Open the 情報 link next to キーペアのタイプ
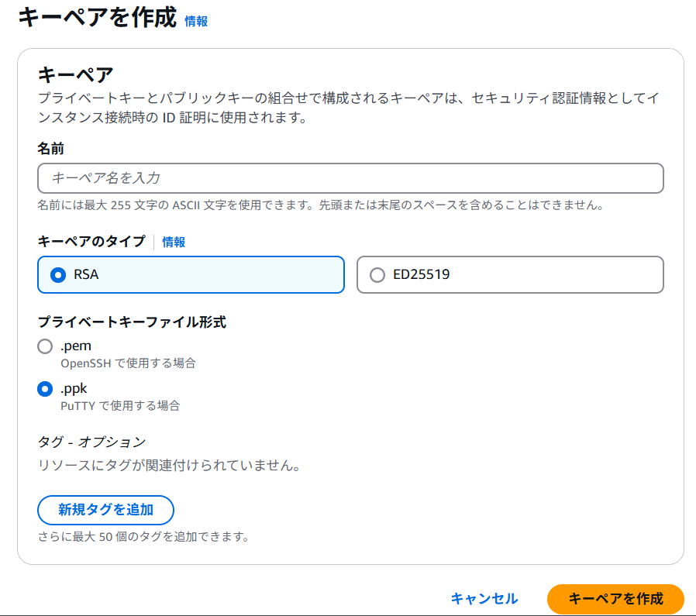696x616 pixels. tap(174, 242)
